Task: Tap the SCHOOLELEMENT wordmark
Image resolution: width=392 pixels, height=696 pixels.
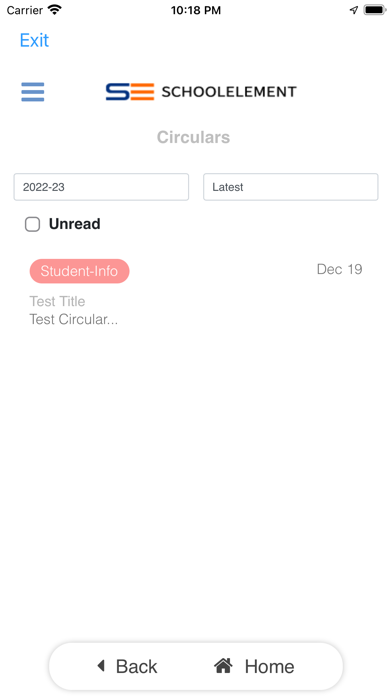Action: pyautogui.click(x=229, y=92)
